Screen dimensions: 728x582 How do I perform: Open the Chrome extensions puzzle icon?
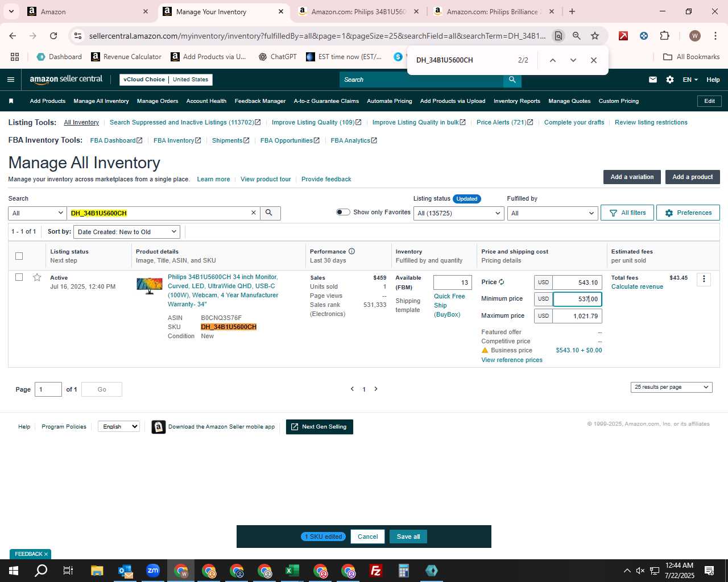664,36
